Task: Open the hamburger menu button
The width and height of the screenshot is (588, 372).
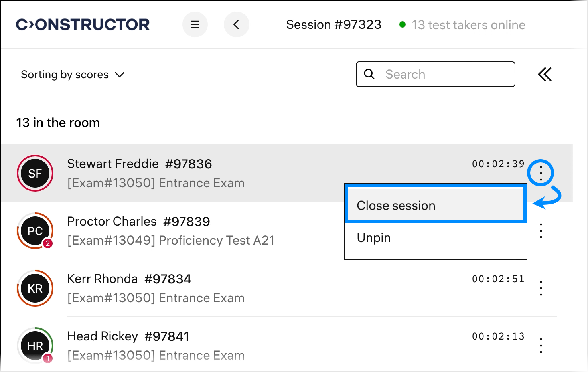Action: click(195, 25)
